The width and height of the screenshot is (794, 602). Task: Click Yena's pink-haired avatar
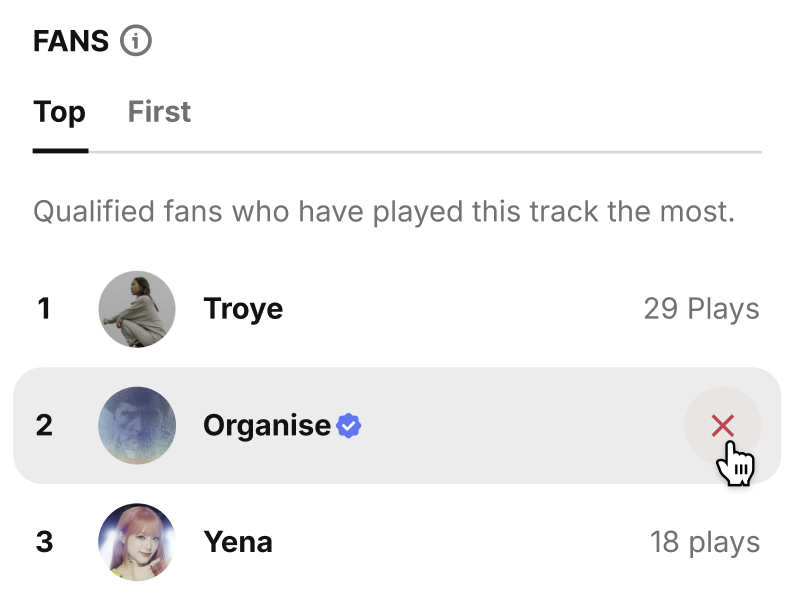coord(137,542)
